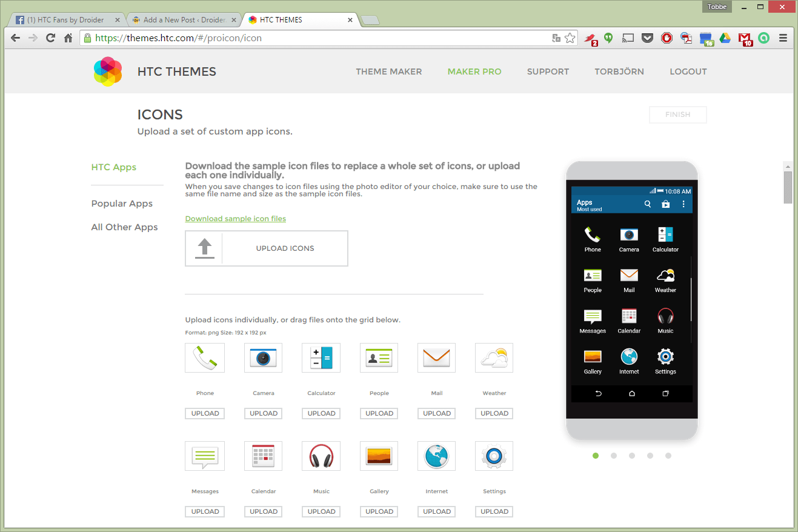
Task: Click the Music headphones icon
Action: [321, 456]
